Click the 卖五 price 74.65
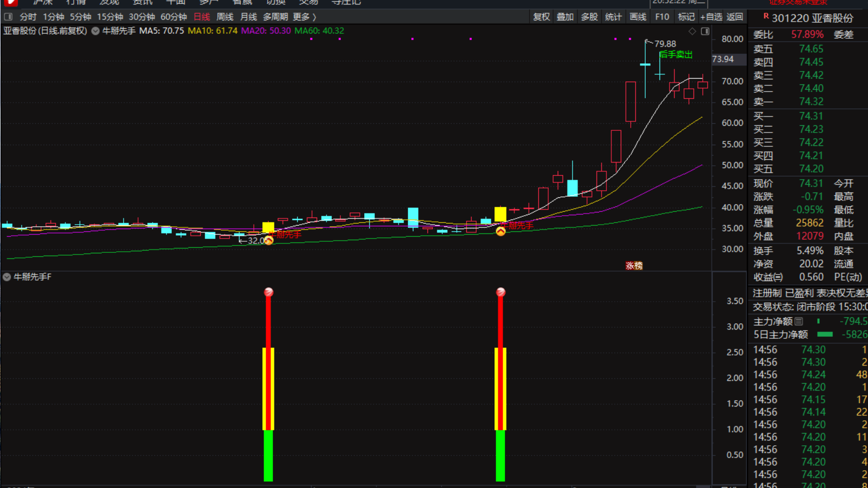The width and height of the screenshot is (868, 488). pyautogui.click(x=811, y=49)
